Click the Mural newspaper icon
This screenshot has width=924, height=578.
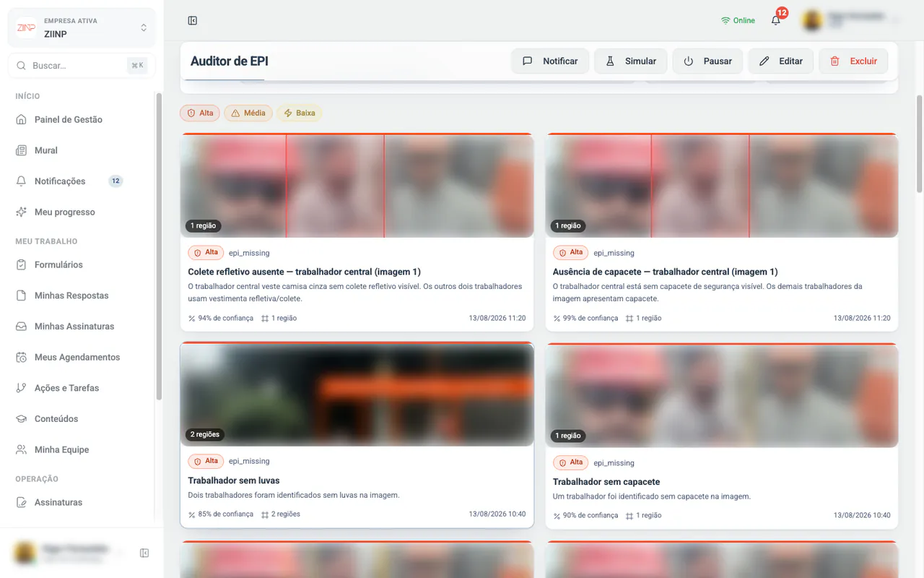(x=21, y=151)
